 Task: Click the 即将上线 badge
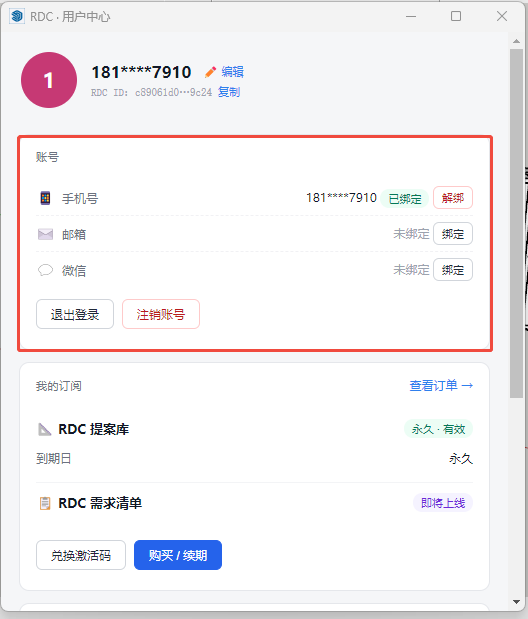click(443, 503)
